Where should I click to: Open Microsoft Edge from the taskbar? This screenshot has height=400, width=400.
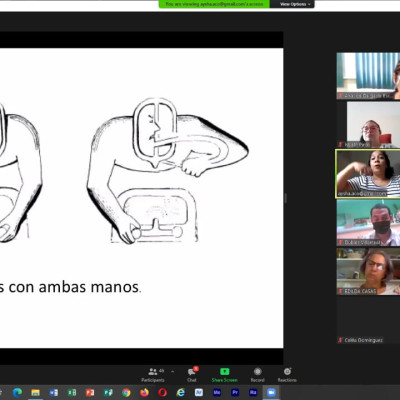17,392
